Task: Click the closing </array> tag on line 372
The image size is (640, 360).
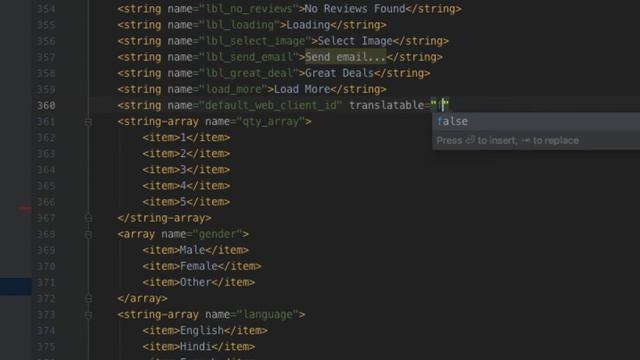Action: pyautogui.click(x=142, y=298)
